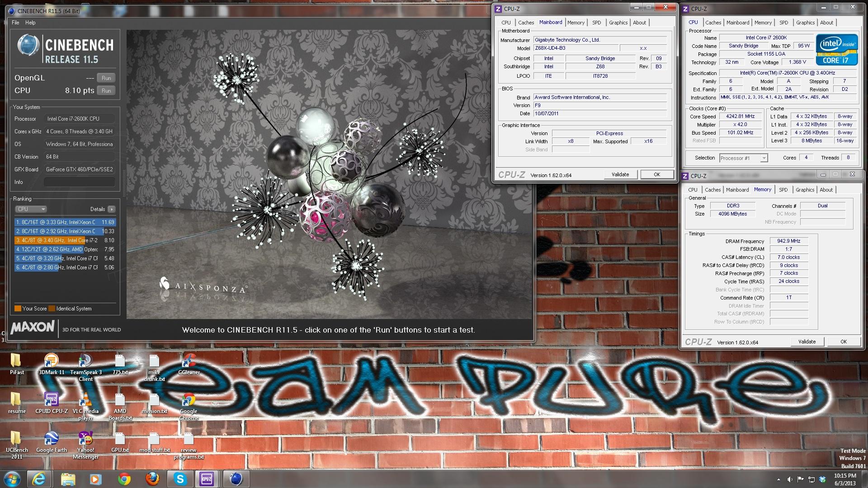Click the Action Center flag tray icon
The image size is (868, 488).
801,479
